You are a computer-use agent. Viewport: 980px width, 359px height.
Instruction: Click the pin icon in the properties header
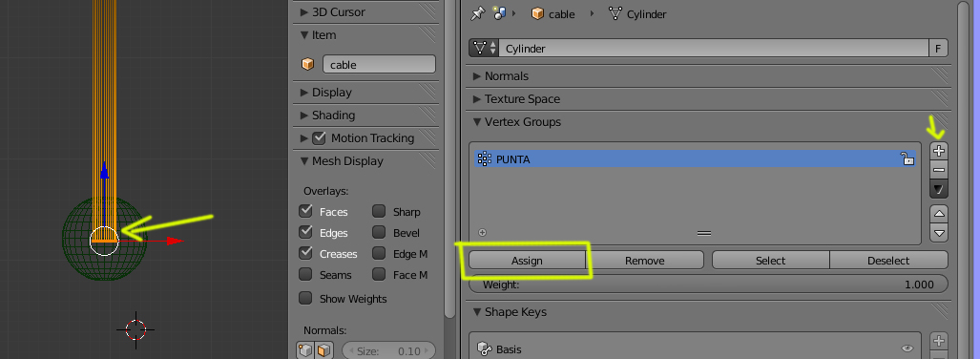478,13
